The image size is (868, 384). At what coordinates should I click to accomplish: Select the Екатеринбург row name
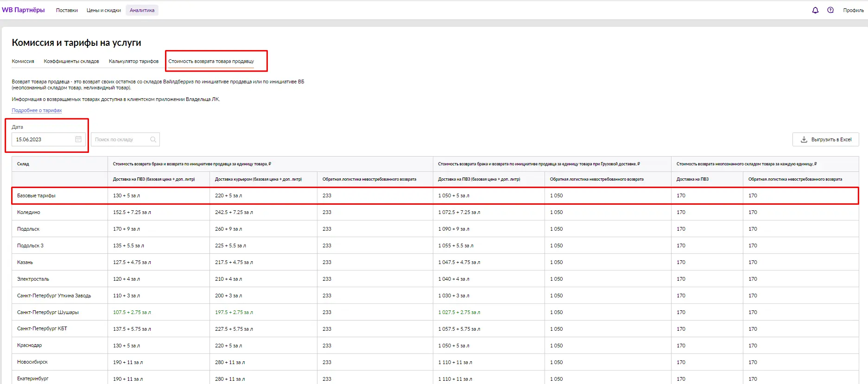(33, 379)
